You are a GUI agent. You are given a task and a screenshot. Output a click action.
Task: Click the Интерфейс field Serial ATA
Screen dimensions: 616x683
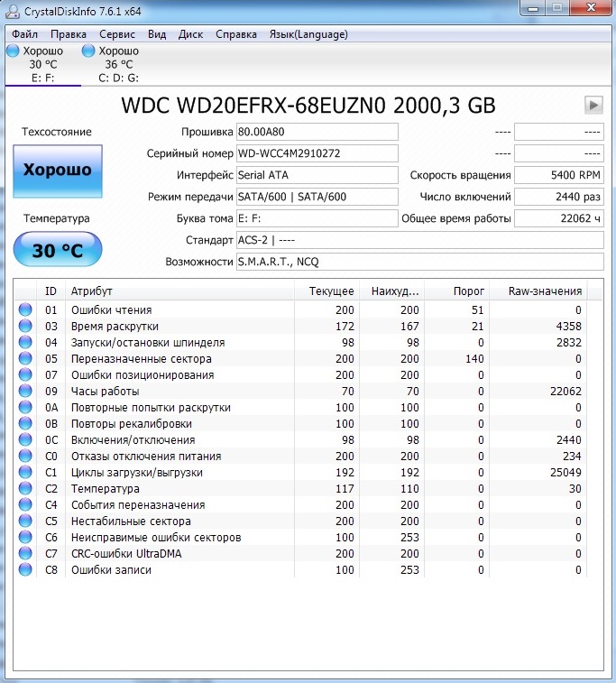point(317,175)
